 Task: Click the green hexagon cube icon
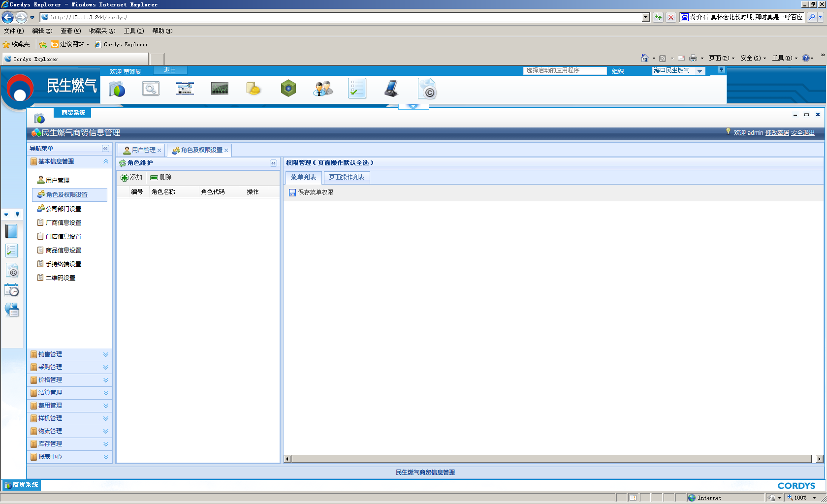point(288,89)
